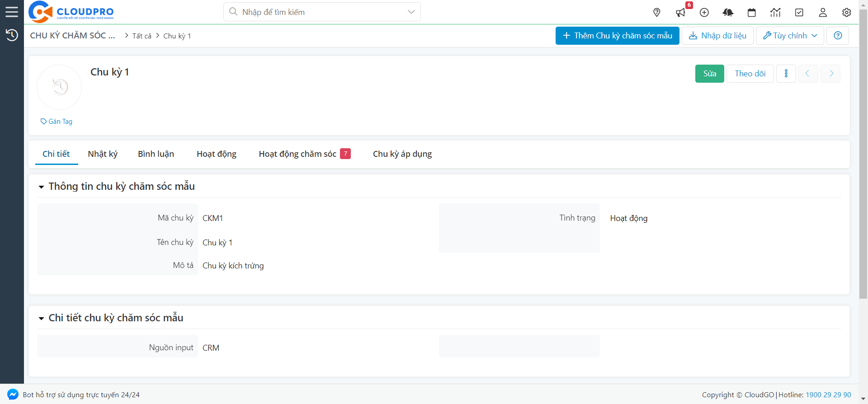Screen dimensions: 868x404
Task: Open the settings gear icon
Action: tap(847, 12)
